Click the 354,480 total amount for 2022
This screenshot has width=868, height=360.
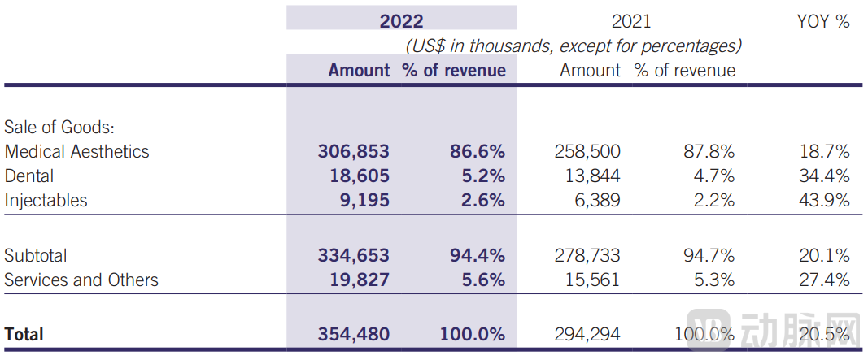[x=354, y=334]
